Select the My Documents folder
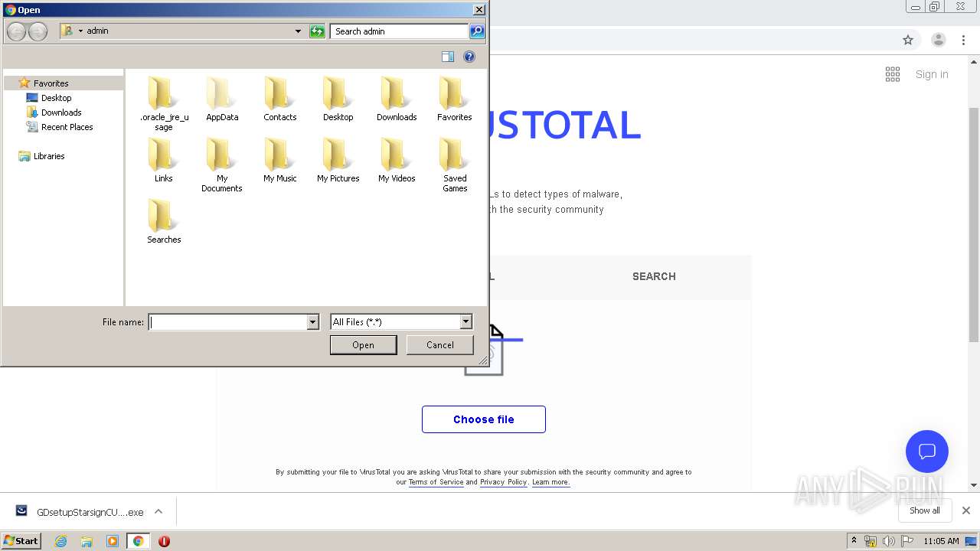The image size is (980, 551). [x=222, y=165]
